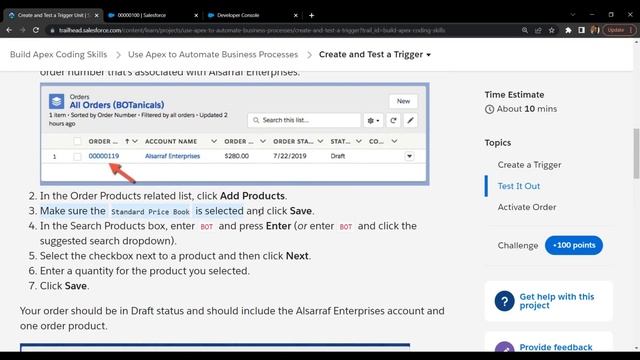
Task: Click the list view settings gear icon
Action: [x=373, y=120]
